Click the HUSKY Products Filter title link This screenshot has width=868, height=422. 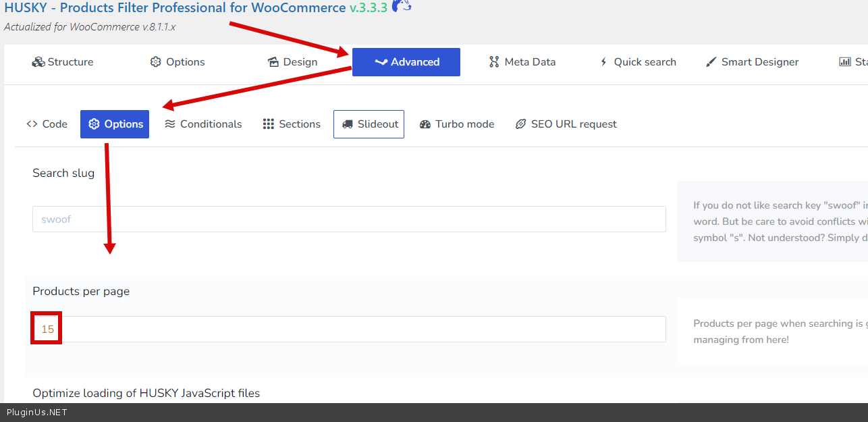click(x=175, y=8)
